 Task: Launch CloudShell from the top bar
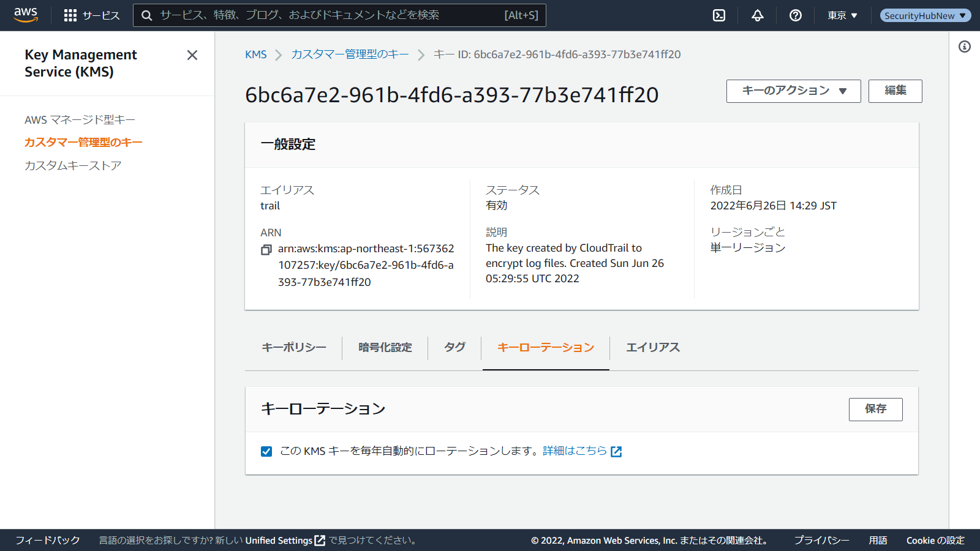(x=719, y=15)
